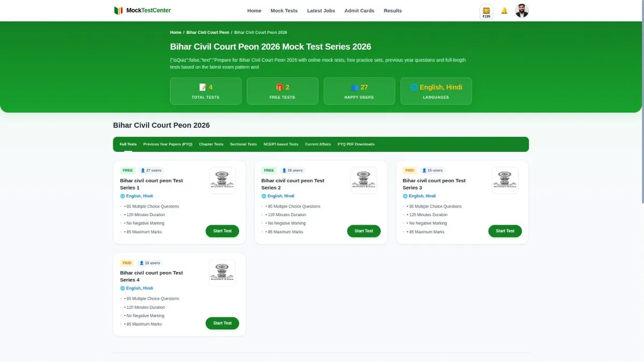Click English, Hindi language label on Test Series 4
This screenshot has height=362, width=644.
point(137,288)
